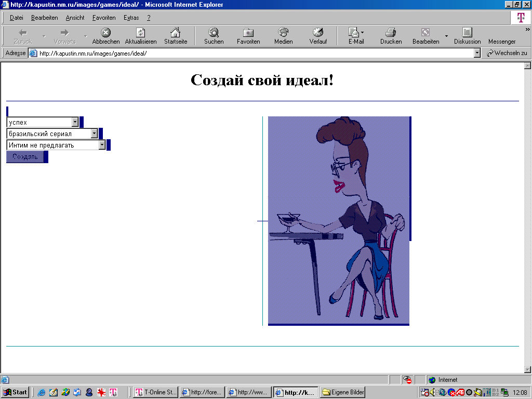Open the Favoriten menu
The height and width of the screenshot is (399, 532).
[x=104, y=18]
